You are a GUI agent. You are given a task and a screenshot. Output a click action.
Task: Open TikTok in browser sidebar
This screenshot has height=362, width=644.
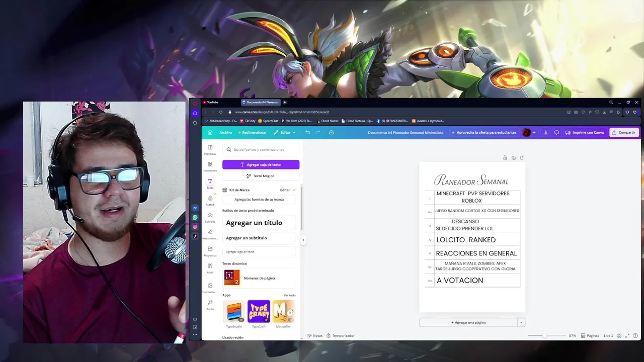coord(195,236)
